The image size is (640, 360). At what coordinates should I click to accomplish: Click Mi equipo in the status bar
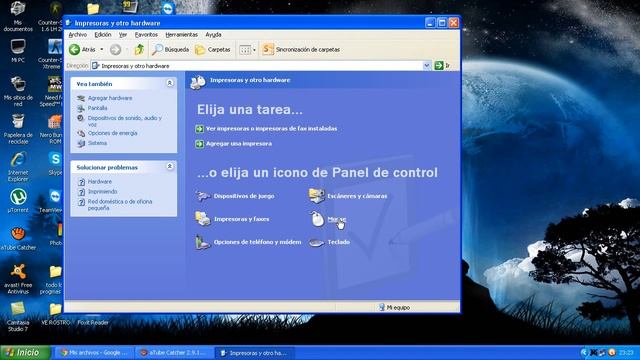point(394,307)
